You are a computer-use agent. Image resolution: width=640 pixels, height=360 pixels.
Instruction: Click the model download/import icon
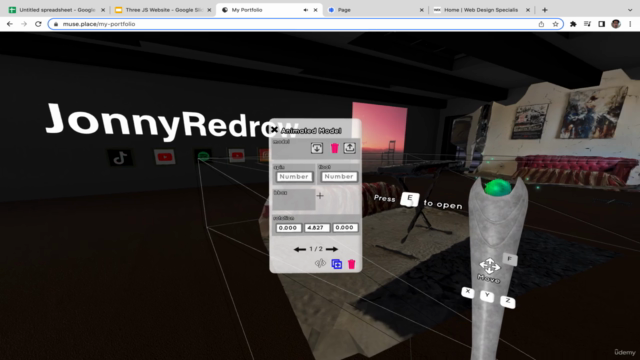[317, 148]
